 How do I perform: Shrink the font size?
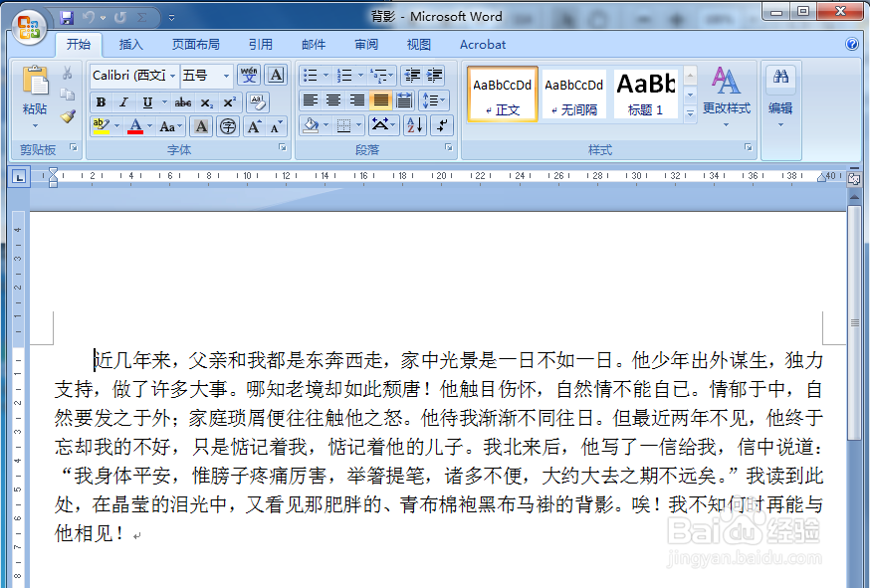[x=276, y=126]
